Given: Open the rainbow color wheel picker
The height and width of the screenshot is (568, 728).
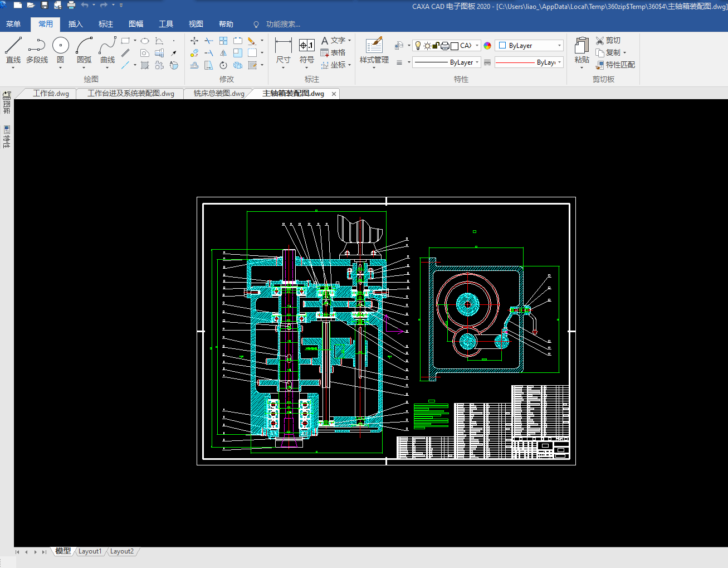Looking at the screenshot, I should point(487,46).
